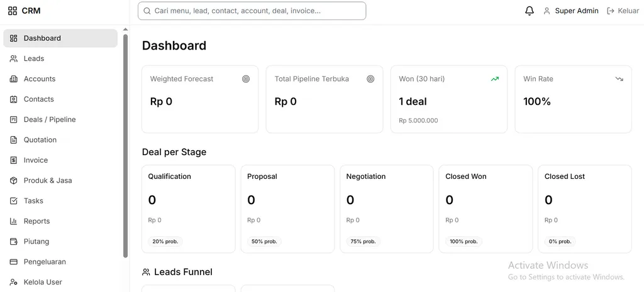
Task: Open Deals / Pipeline menu
Action: coord(60,119)
